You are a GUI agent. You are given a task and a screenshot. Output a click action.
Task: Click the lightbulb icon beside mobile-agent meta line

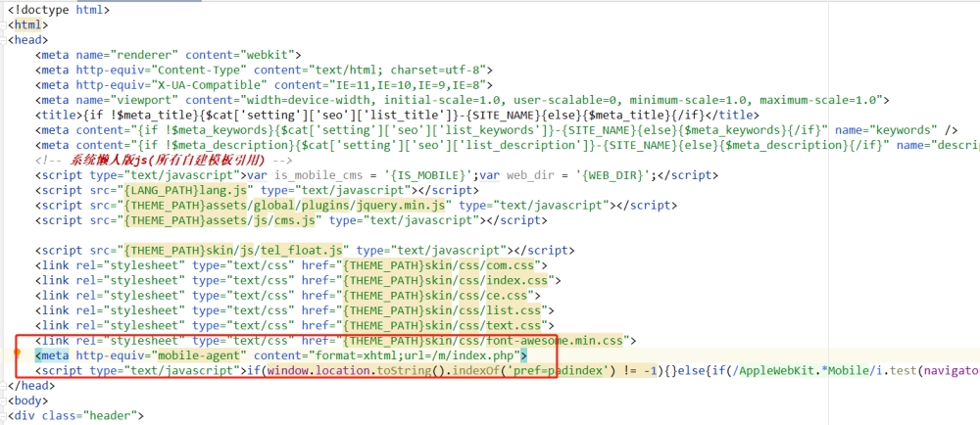pyautogui.click(x=18, y=354)
